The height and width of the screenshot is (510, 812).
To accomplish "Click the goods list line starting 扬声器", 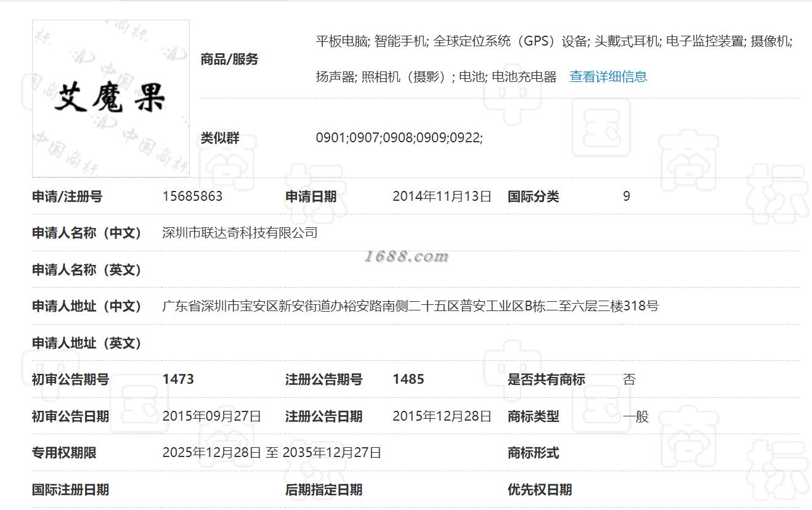I will (x=436, y=77).
